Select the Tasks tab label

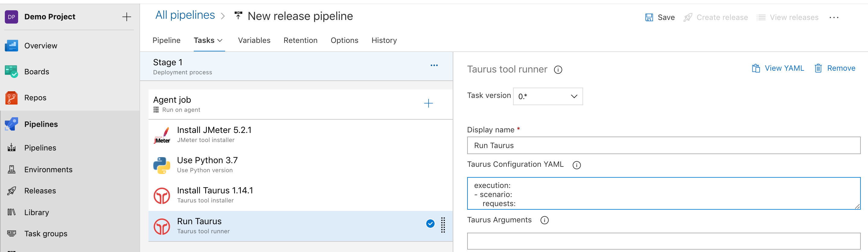coord(204,40)
